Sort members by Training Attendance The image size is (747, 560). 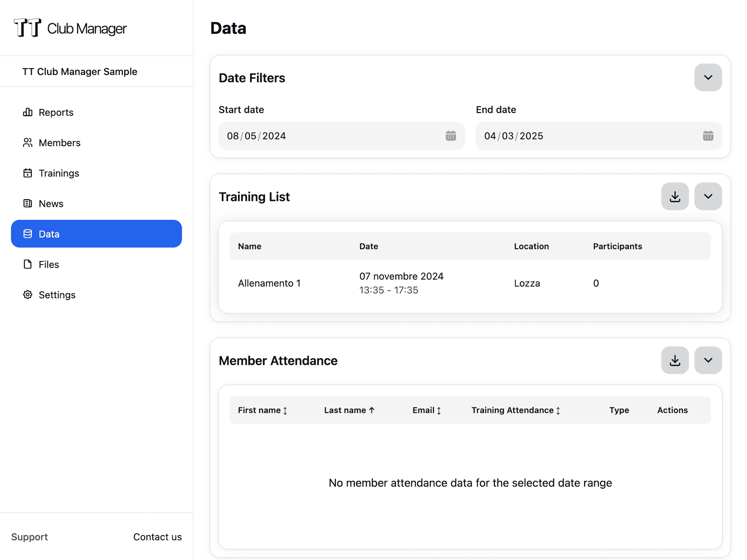click(516, 410)
